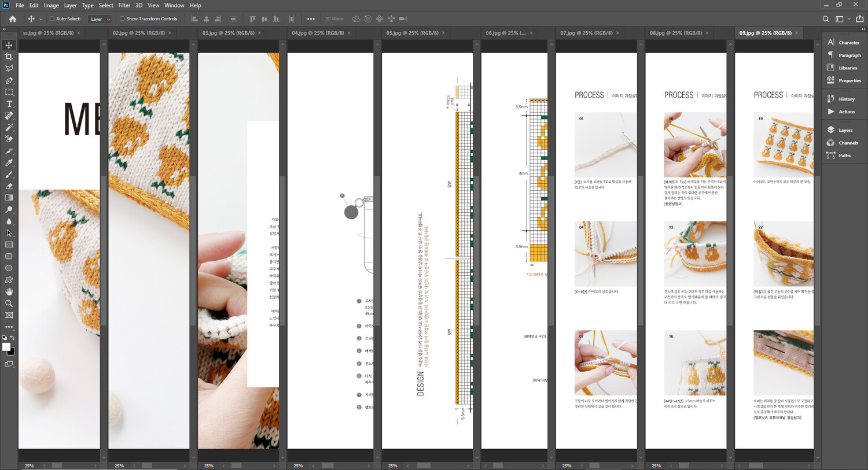Select the Crop tool

click(9, 57)
